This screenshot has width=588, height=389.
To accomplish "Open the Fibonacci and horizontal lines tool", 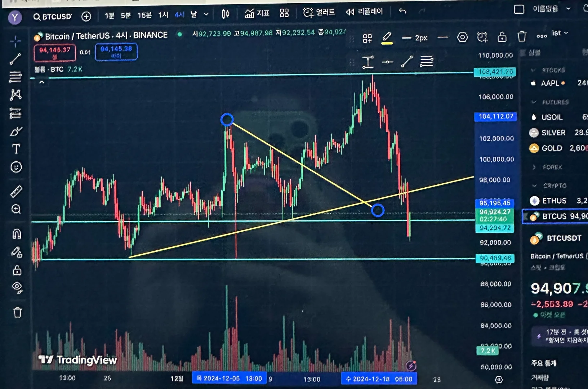I will coord(15,77).
